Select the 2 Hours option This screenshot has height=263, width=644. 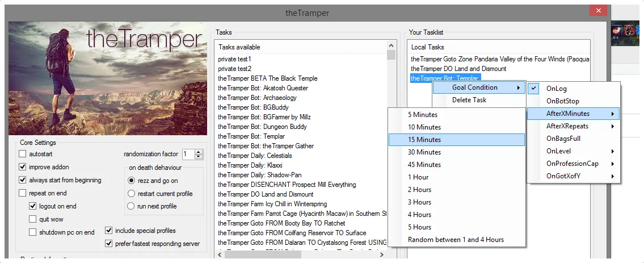[457, 190]
